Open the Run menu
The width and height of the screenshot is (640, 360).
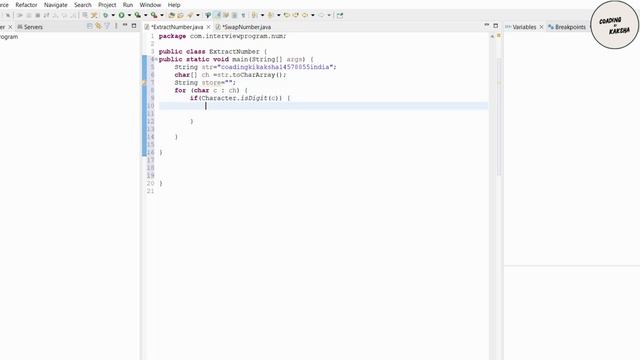click(x=128, y=5)
